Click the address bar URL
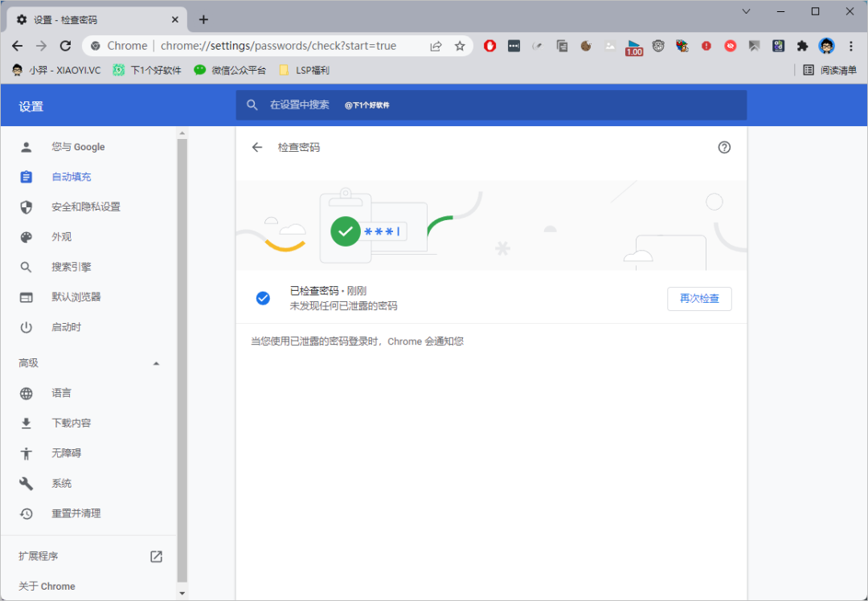The image size is (868, 601). 278,46
